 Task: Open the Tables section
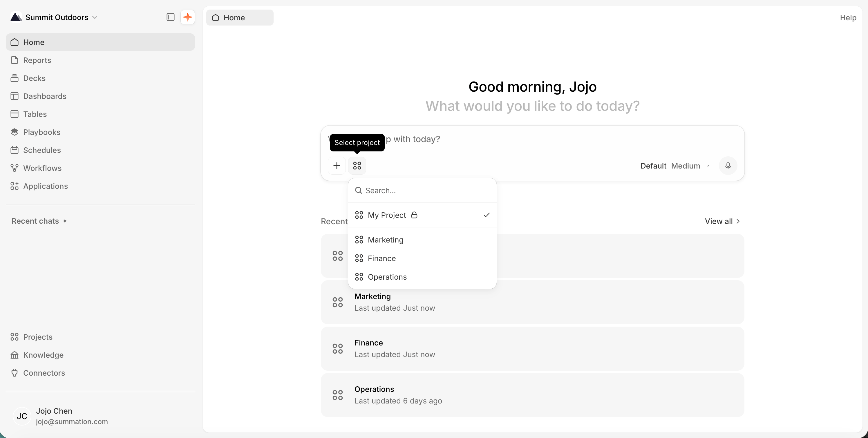[100, 114]
